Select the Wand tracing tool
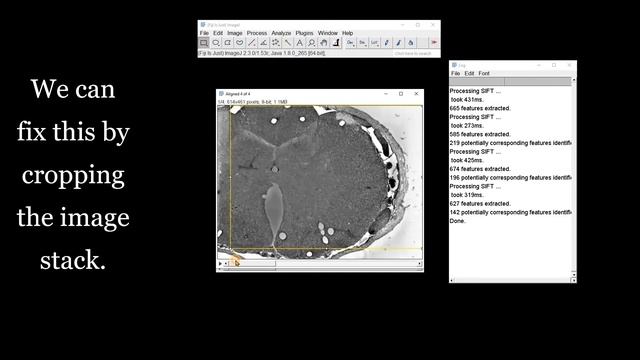This screenshot has height=360, width=640. (x=288, y=43)
